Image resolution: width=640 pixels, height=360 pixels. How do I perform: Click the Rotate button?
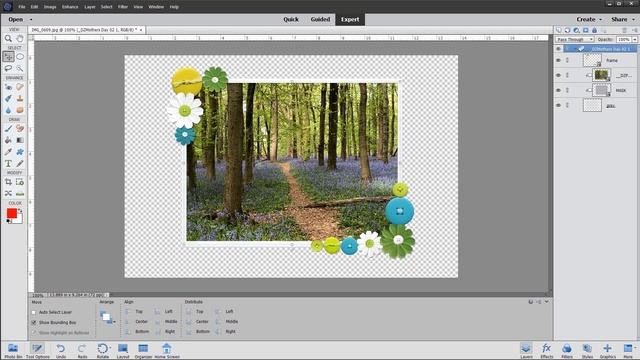click(103, 350)
